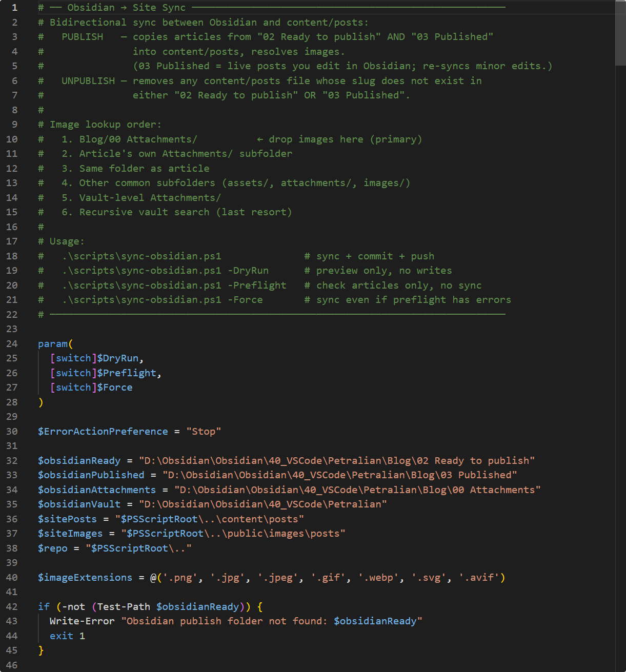
Task: Click line number 39 in the gutter
Action: [x=12, y=562]
